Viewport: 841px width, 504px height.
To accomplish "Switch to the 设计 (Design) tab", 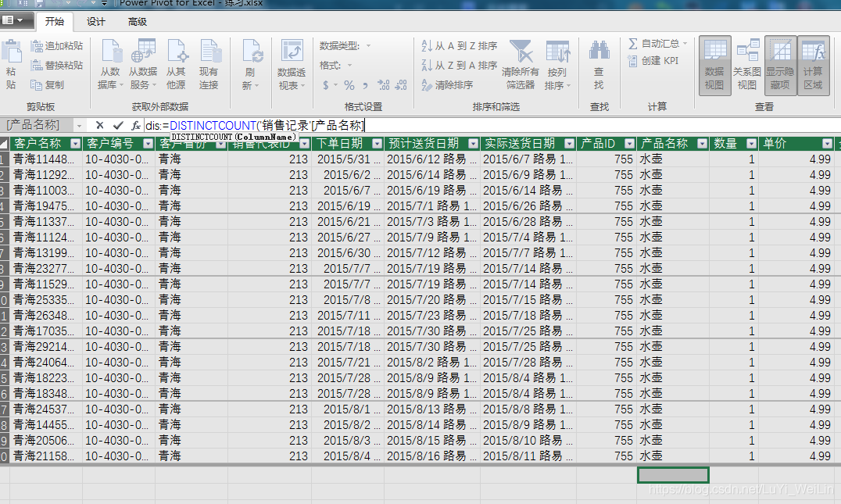I will (x=96, y=21).
